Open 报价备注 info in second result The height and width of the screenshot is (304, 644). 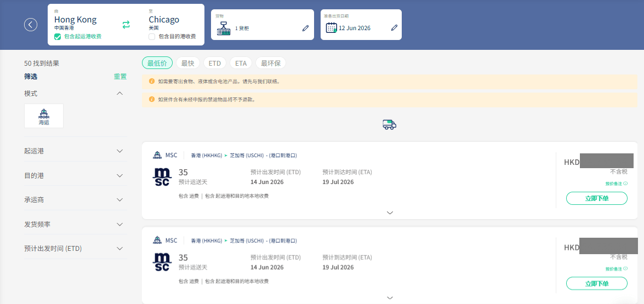617,269
